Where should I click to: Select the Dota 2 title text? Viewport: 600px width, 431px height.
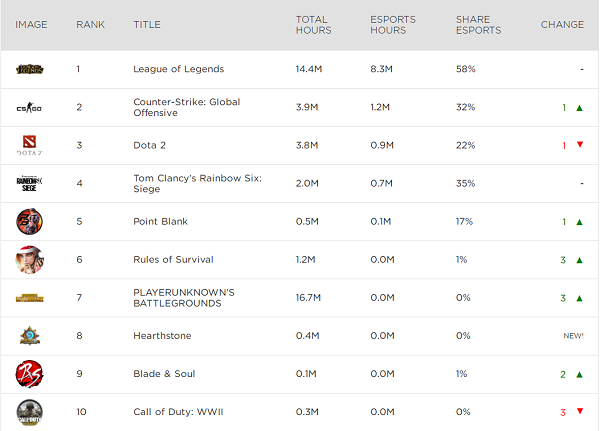pyautogui.click(x=149, y=145)
